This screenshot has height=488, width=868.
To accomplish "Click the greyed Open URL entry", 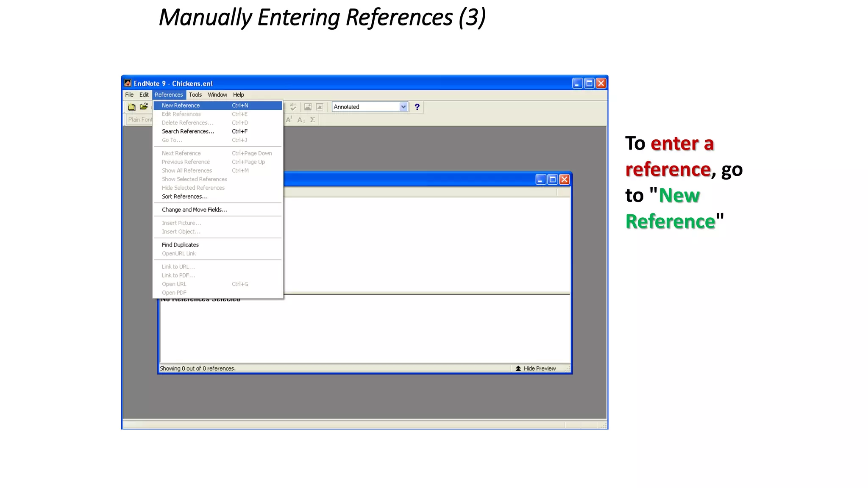I will [218, 284].
